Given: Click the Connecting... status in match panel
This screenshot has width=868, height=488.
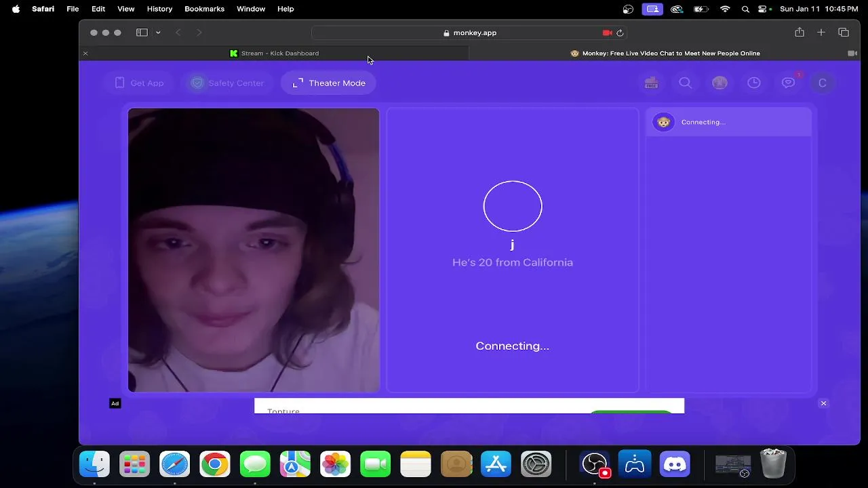Looking at the screenshot, I should click(513, 346).
